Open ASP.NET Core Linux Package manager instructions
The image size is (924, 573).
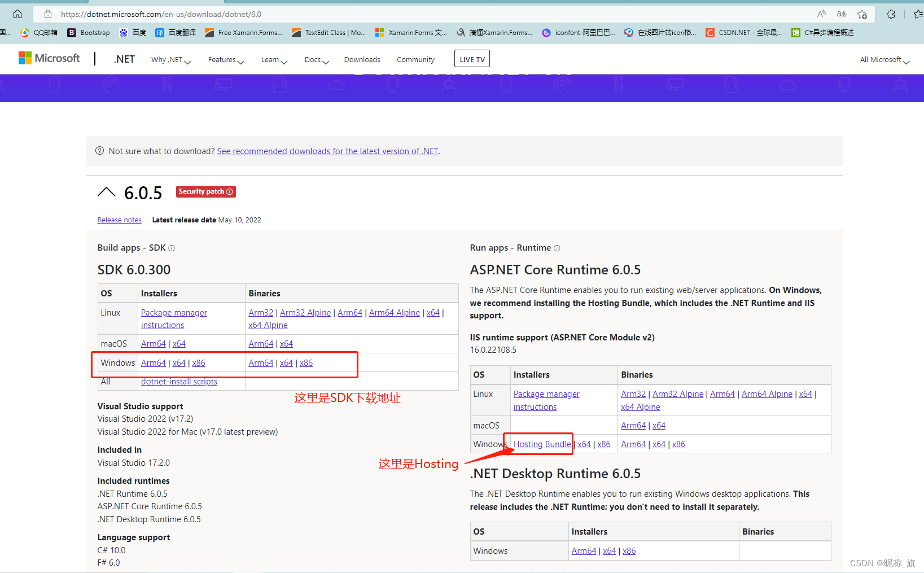pos(546,400)
